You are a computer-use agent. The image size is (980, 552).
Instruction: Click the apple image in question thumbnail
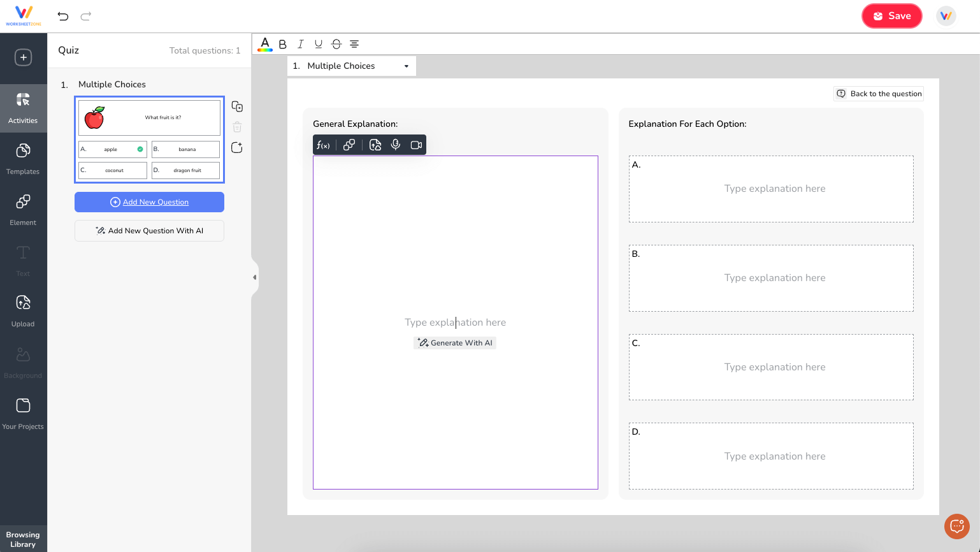(x=94, y=118)
